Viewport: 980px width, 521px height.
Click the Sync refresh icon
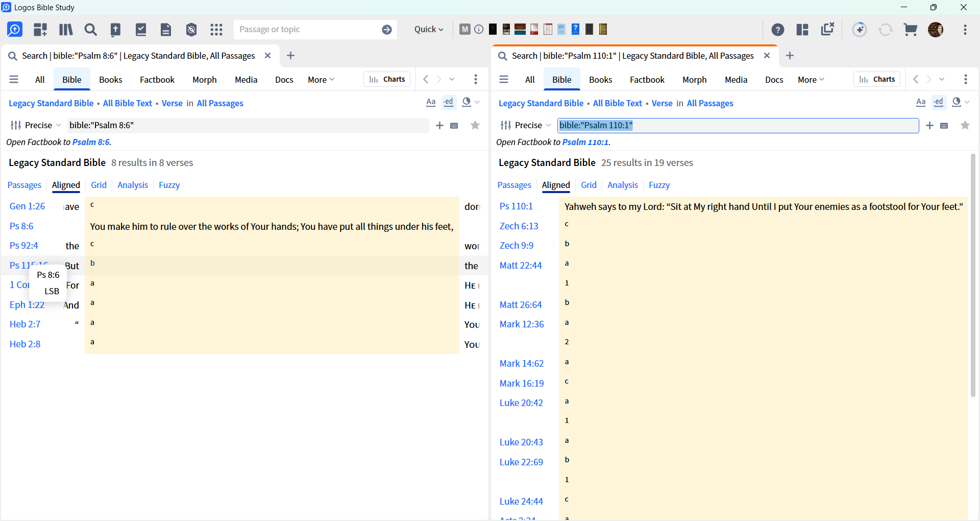tap(886, 30)
